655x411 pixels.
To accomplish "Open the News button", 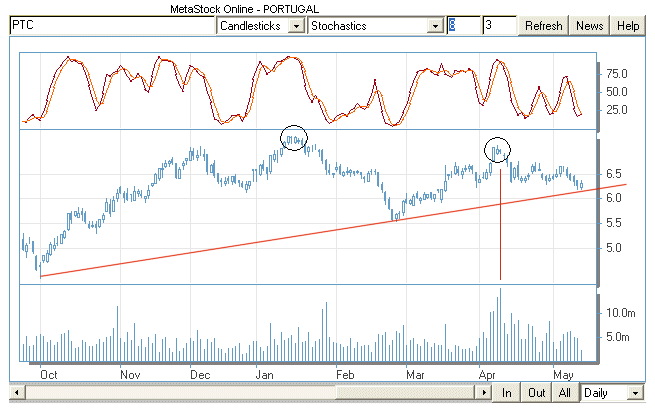I will (589, 26).
